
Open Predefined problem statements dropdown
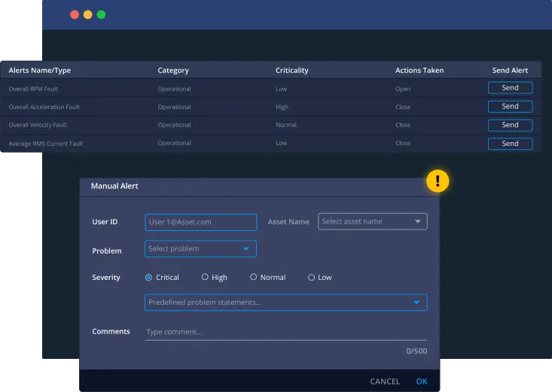pos(285,302)
